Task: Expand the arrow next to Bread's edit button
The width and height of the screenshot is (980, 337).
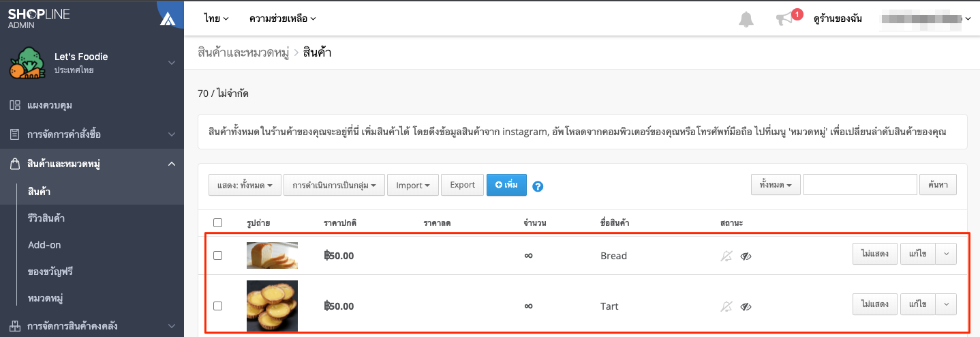Action: (x=946, y=253)
